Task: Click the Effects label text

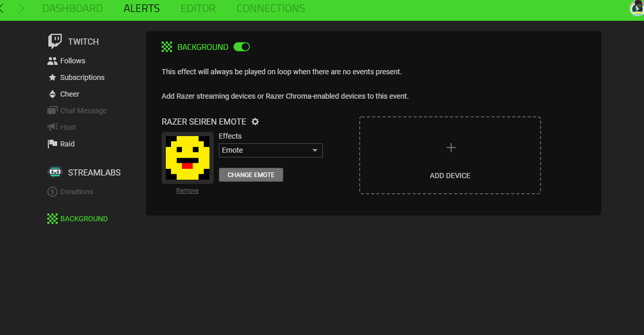Action: [230, 136]
